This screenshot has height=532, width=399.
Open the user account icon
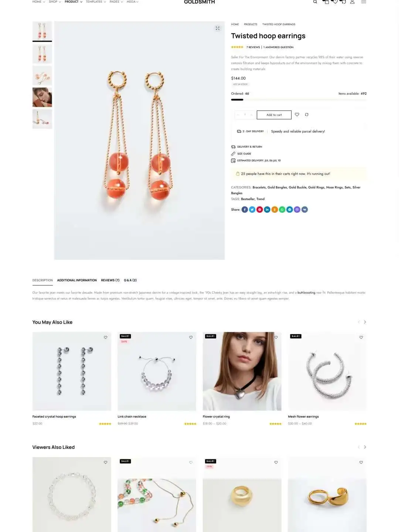click(x=352, y=2)
